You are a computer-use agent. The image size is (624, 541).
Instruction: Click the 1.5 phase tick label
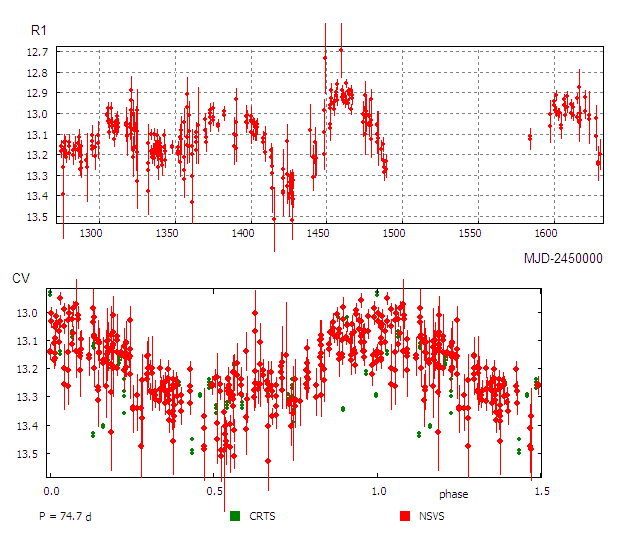(539, 492)
